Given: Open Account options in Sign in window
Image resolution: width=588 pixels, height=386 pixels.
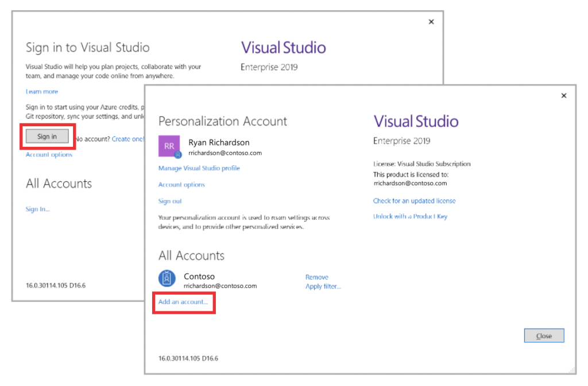Looking at the screenshot, I should pos(49,154).
